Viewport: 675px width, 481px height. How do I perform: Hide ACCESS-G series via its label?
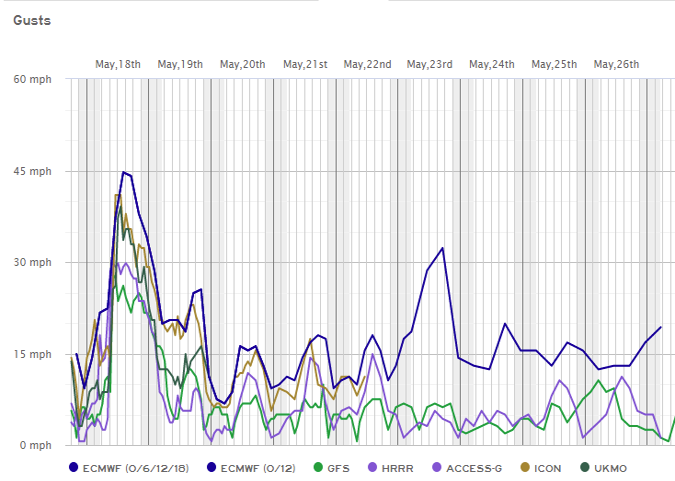pos(473,468)
